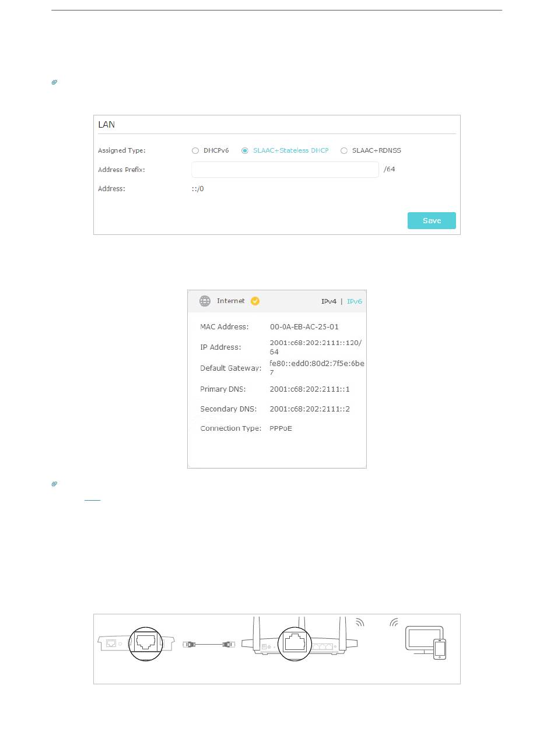Click the router's circled Ethernet port
Viewport: 554px width, 756px height.
click(x=294, y=644)
